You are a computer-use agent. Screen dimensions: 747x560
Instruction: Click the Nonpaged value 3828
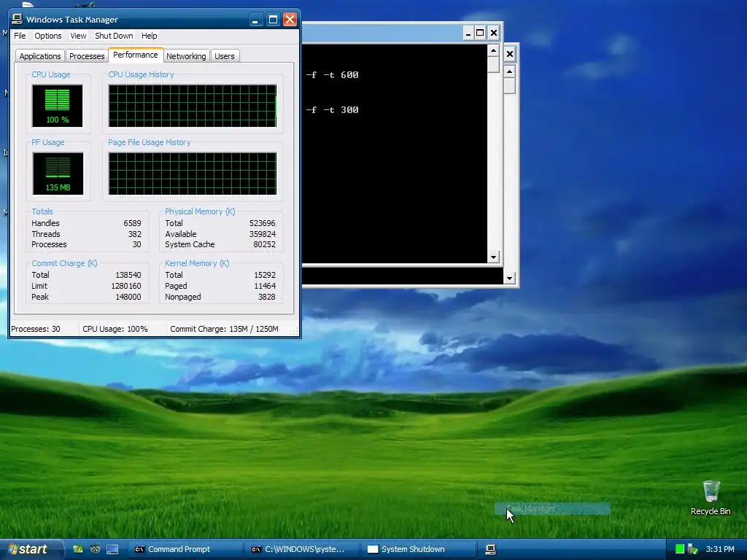coord(267,297)
